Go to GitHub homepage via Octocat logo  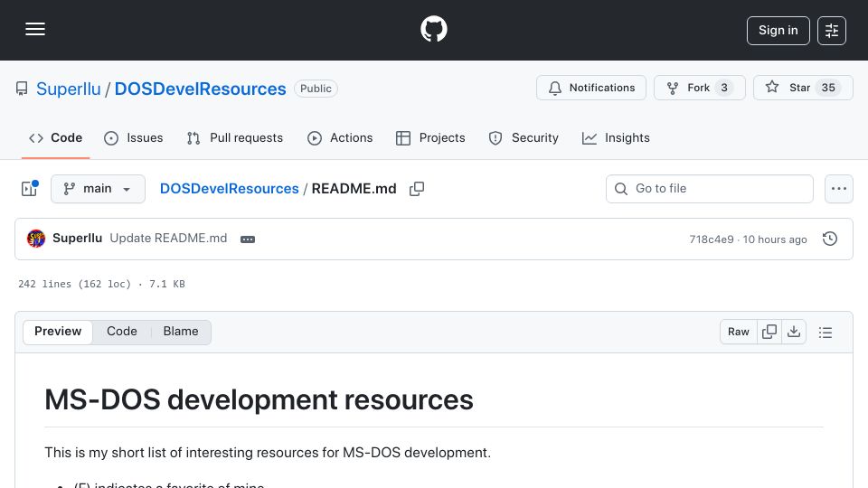pyautogui.click(x=433, y=29)
